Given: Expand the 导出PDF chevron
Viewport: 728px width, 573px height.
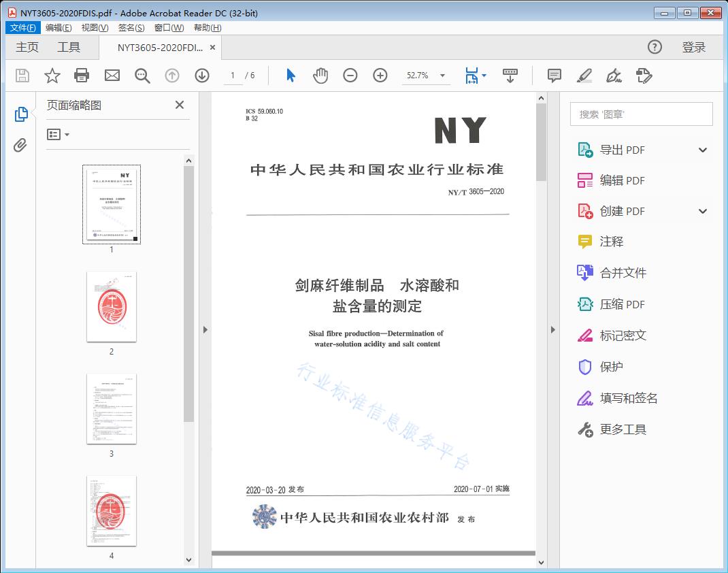Looking at the screenshot, I should pos(703,149).
